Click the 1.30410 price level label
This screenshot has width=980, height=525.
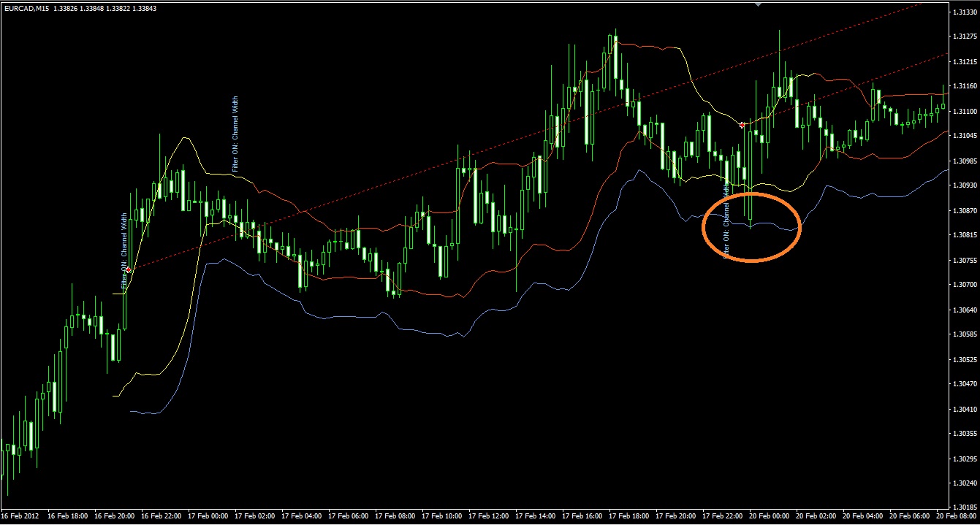click(x=965, y=410)
